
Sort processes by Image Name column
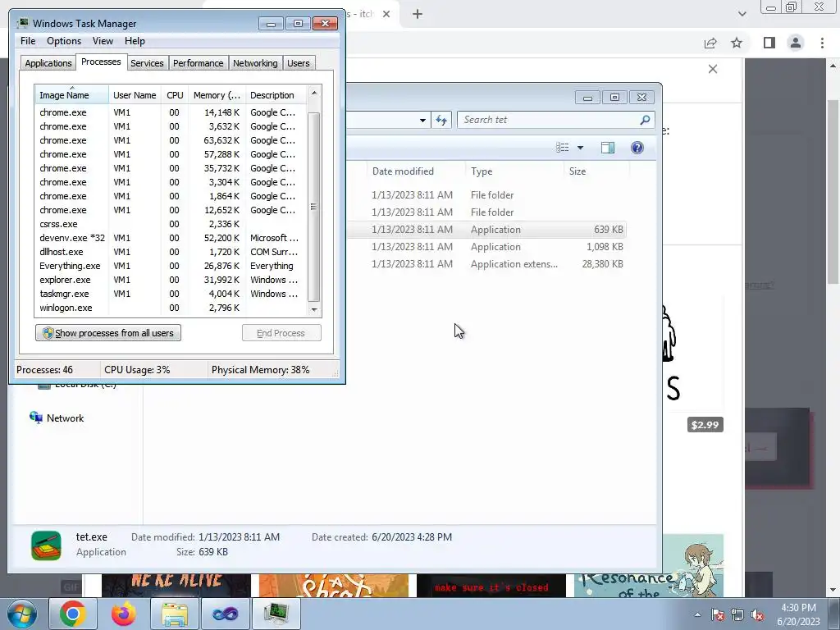72,95
